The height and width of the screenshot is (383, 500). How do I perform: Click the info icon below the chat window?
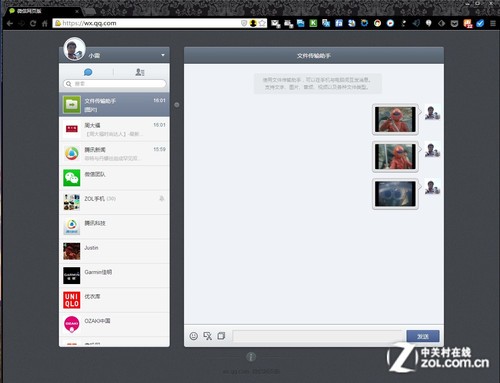tap(251, 357)
